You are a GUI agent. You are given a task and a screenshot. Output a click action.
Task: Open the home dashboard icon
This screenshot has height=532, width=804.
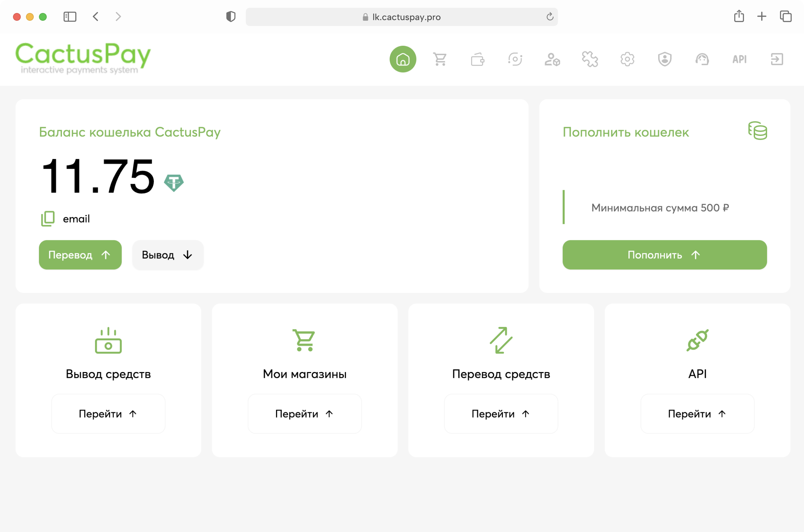coord(403,59)
